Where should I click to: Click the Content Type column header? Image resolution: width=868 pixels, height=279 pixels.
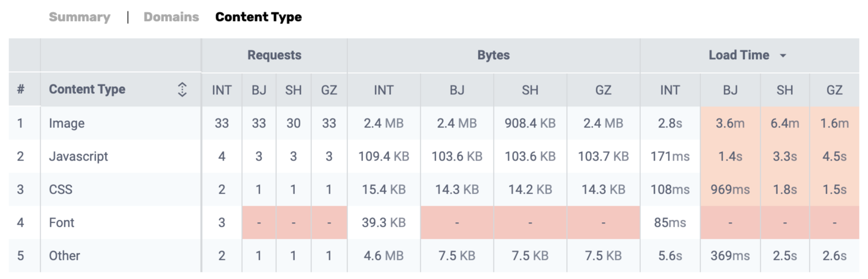pos(87,89)
